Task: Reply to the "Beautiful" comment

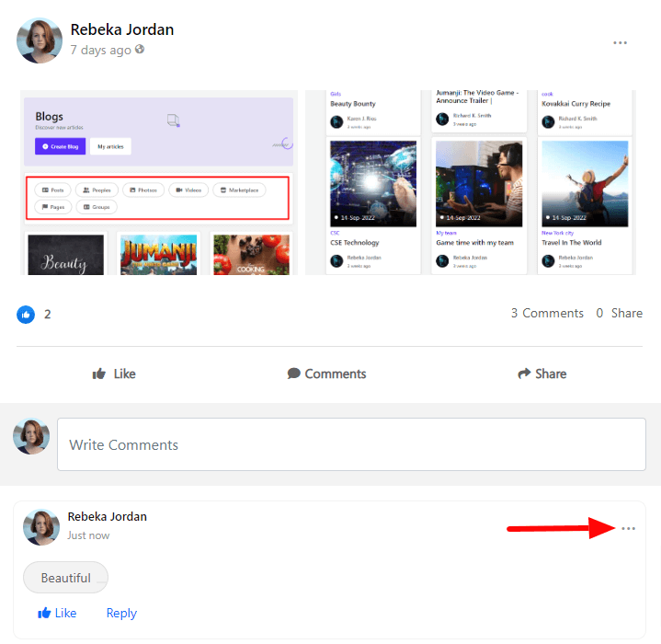Action: click(121, 613)
